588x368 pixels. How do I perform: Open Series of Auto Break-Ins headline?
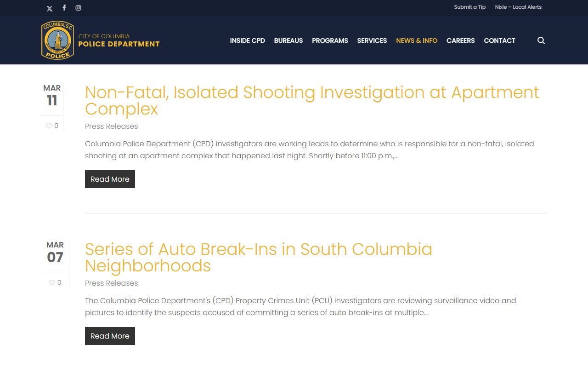coord(259,258)
